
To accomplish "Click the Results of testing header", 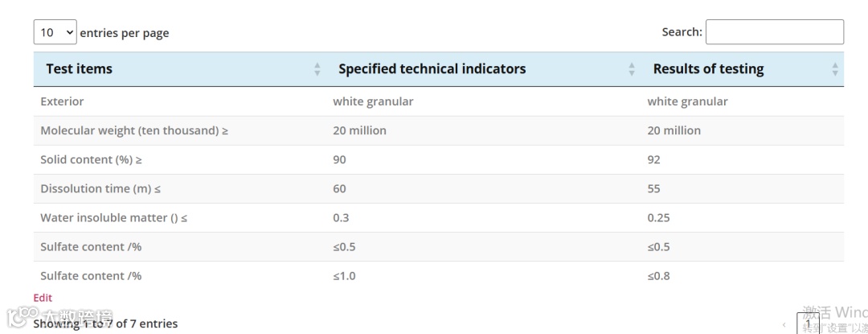I will click(709, 68).
